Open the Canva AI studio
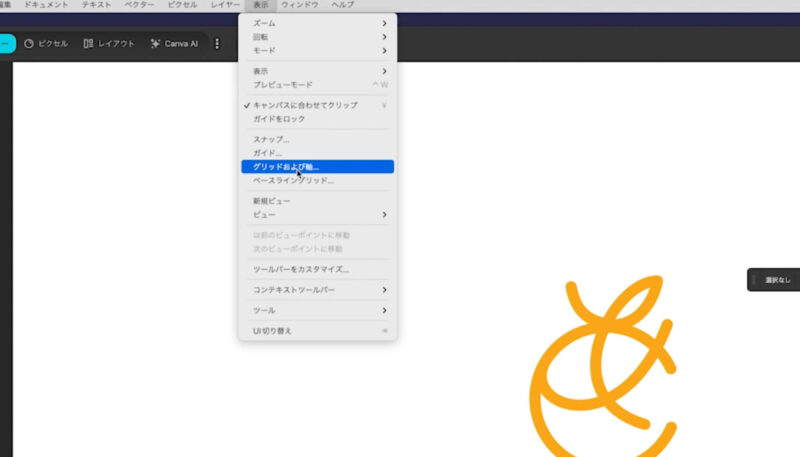 coord(174,44)
